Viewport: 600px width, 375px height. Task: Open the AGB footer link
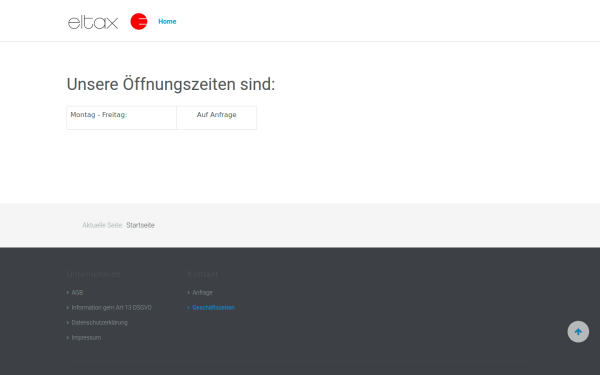tap(77, 292)
